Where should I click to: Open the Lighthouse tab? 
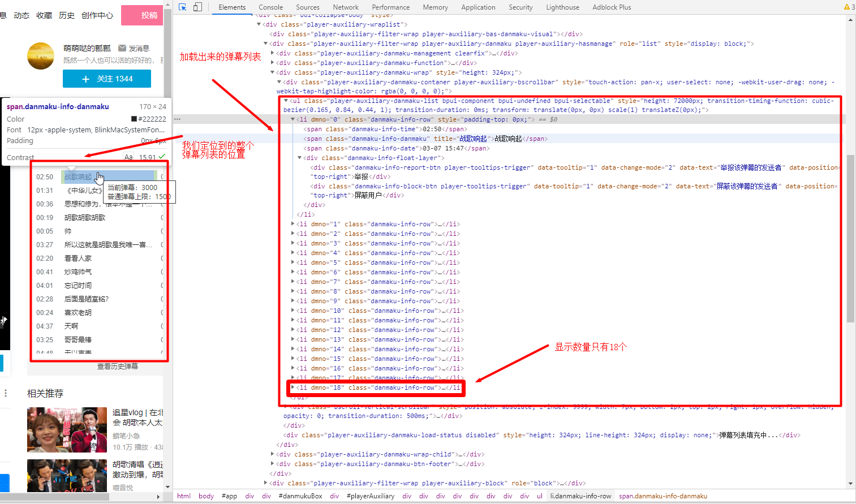pos(562,7)
